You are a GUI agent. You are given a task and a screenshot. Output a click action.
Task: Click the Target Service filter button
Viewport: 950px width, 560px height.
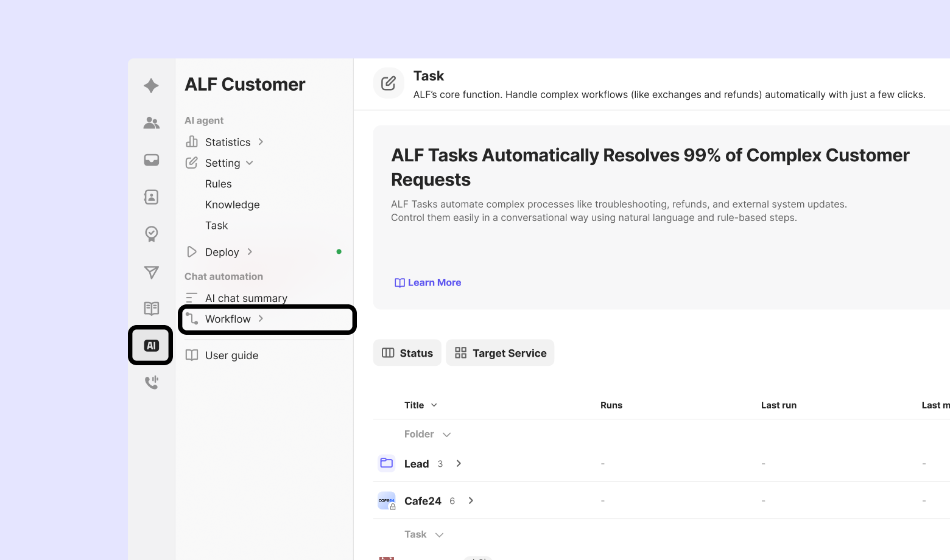500,353
